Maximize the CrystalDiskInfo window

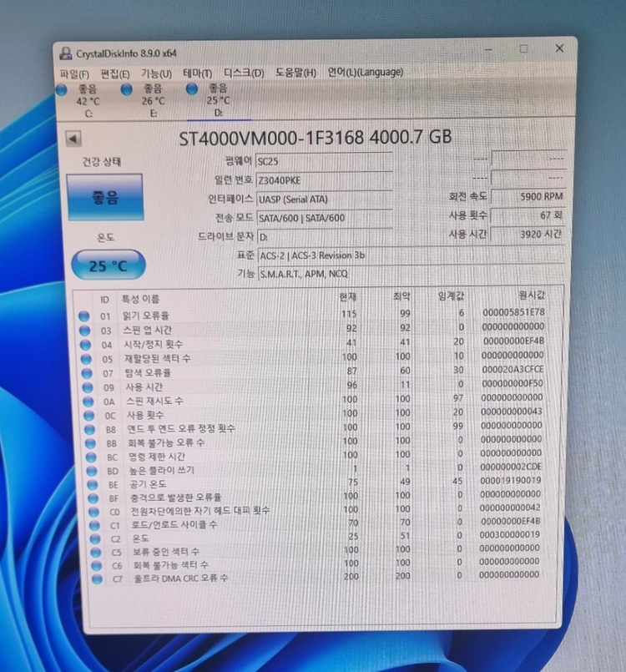coord(523,49)
